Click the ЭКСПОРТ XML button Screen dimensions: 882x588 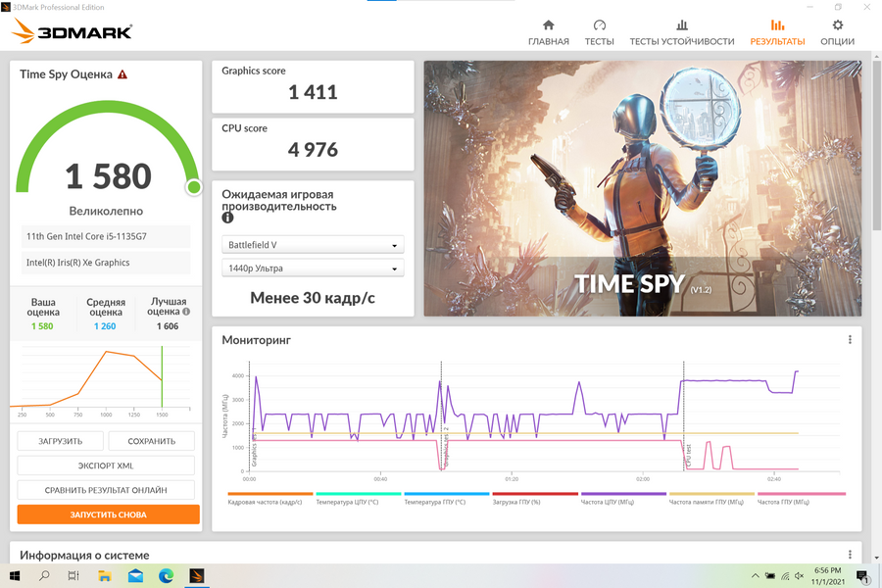tap(106, 465)
